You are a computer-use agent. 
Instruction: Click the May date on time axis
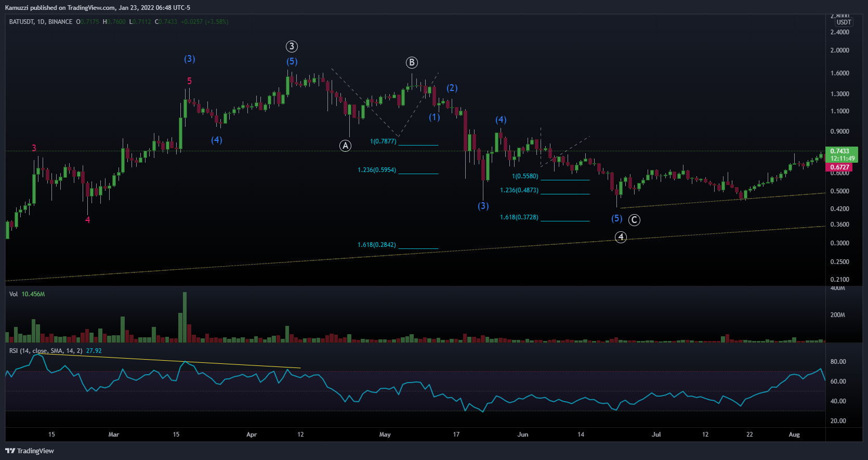tap(385, 435)
